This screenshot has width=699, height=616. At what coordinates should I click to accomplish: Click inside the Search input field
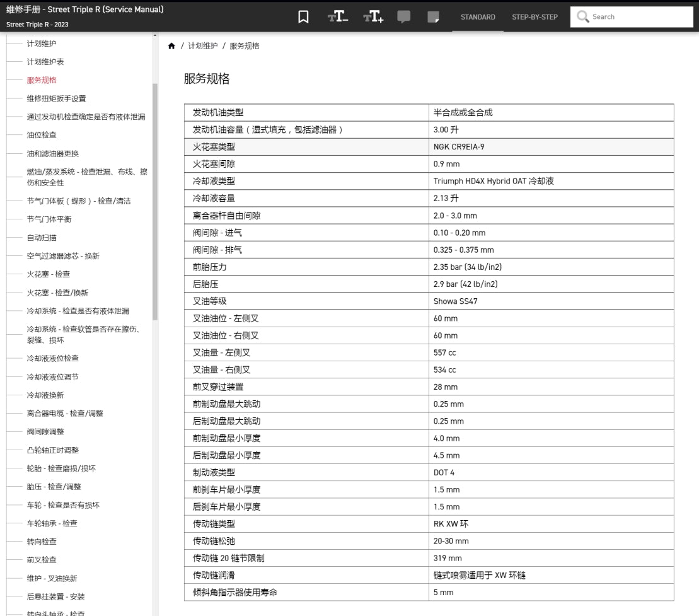click(x=637, y=16)
